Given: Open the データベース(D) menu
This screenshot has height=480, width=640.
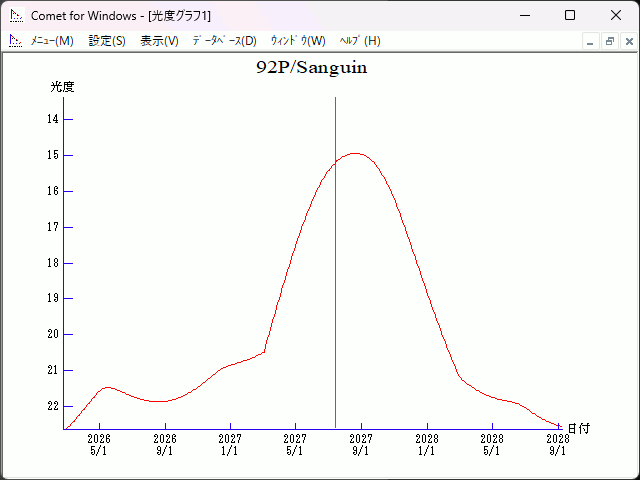Looking at the screenshot, I should 224,41.
